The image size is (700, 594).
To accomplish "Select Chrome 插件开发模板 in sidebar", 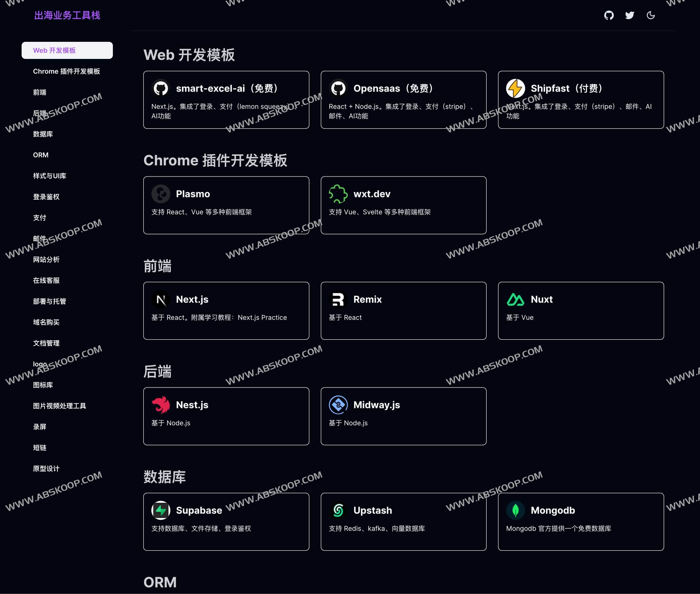I will [67, 71].
